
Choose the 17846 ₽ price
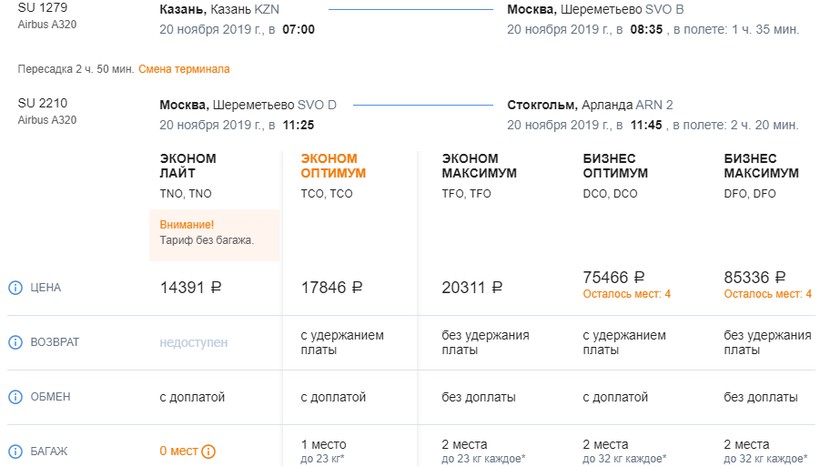(x=331, y=288)
